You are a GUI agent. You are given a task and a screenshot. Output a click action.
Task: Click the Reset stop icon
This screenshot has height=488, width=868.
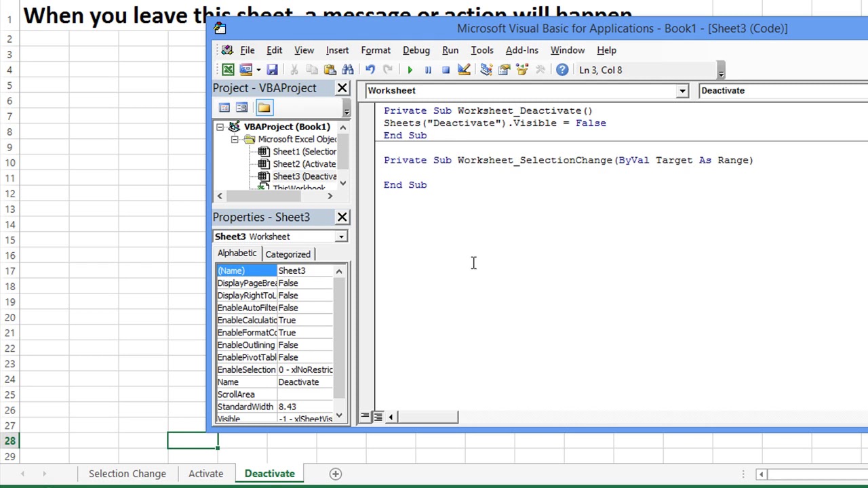click(446, 70)
